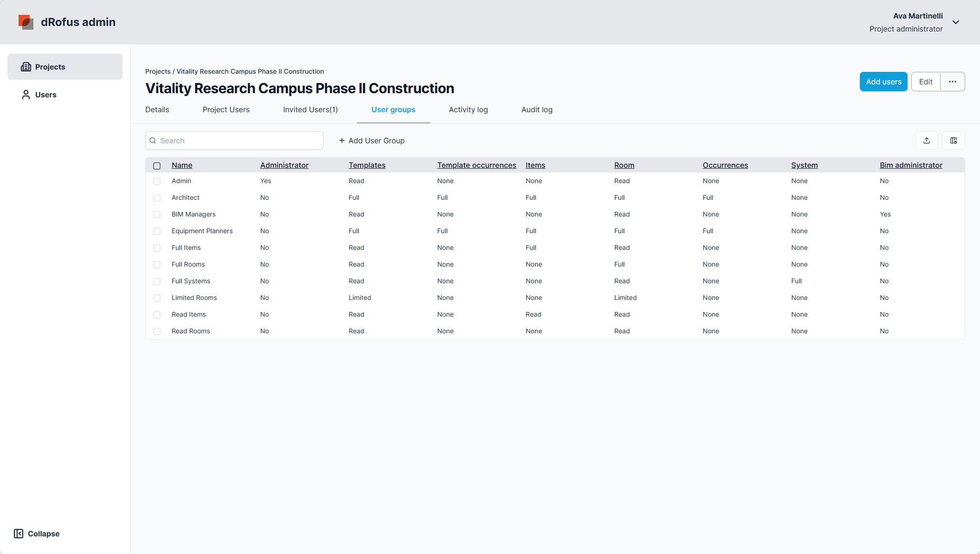Click the Collapse sidebar icon
Screen dimensions: 980x554
click(x=19, y=534)
